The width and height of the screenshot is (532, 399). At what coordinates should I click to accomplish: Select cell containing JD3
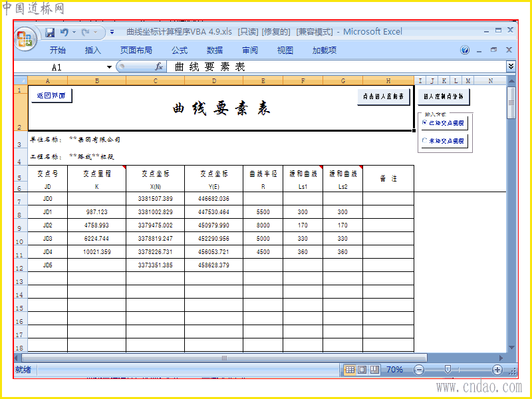point(47,239)
